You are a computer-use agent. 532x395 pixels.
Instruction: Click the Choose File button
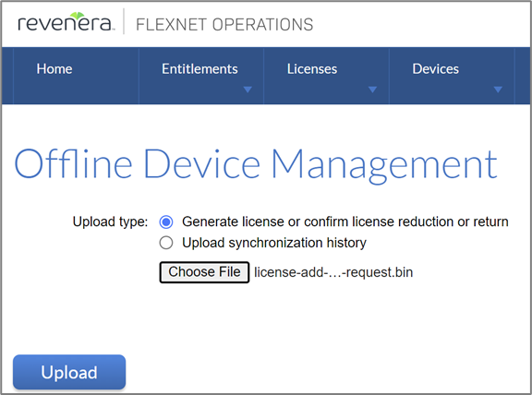click(x=205, y=272)
